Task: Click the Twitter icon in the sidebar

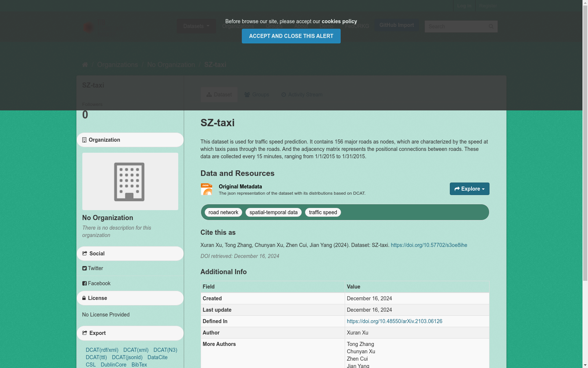Action: click(x=85, y=268)
